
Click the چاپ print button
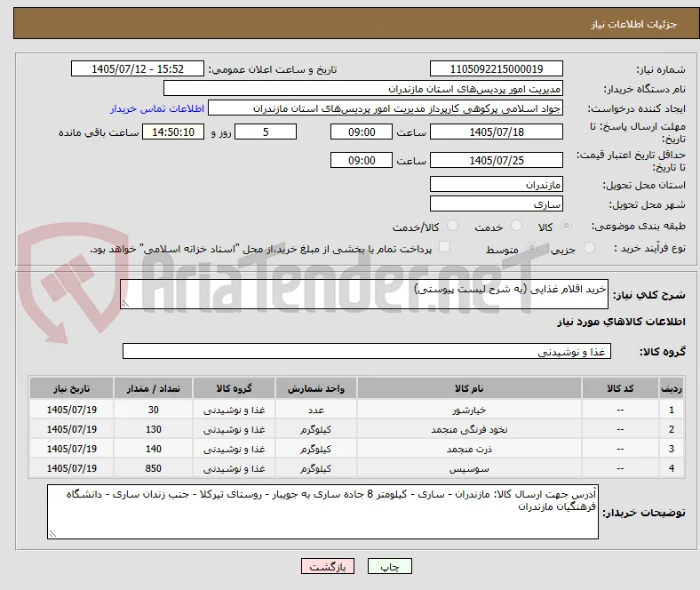[390, 566]
